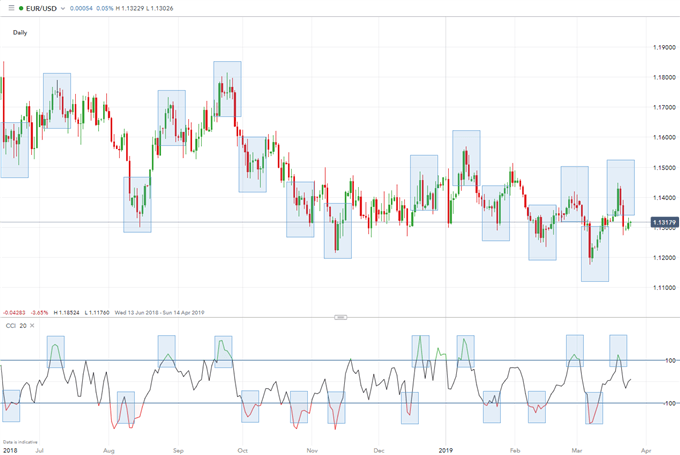Open CCI indicator settings label
This screenshot has width=680, height=455.
10,325
